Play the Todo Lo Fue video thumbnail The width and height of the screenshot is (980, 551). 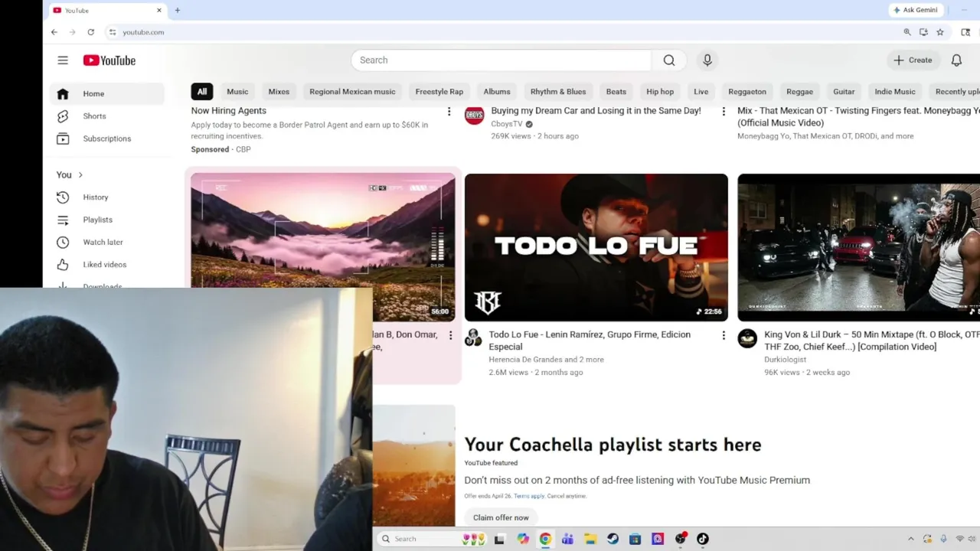tap(596, 247)
